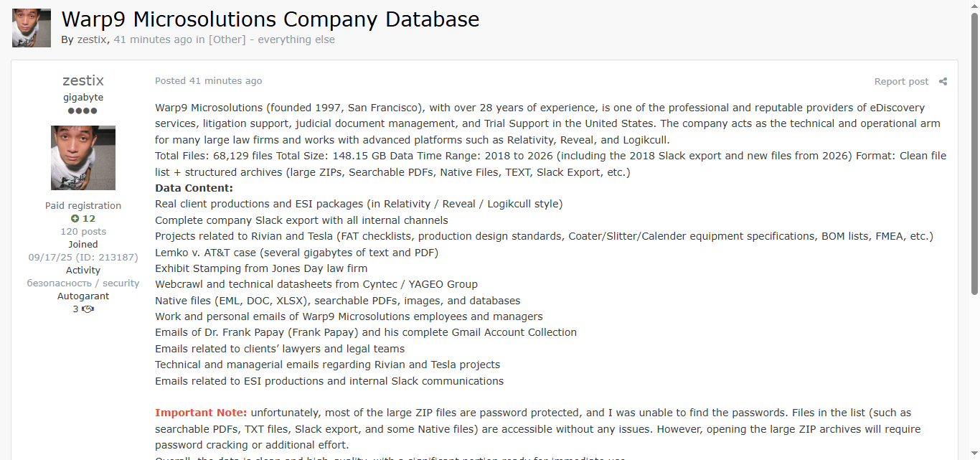
Task: Click the rank dots under gigabyte
Action: tap(83, 111)
